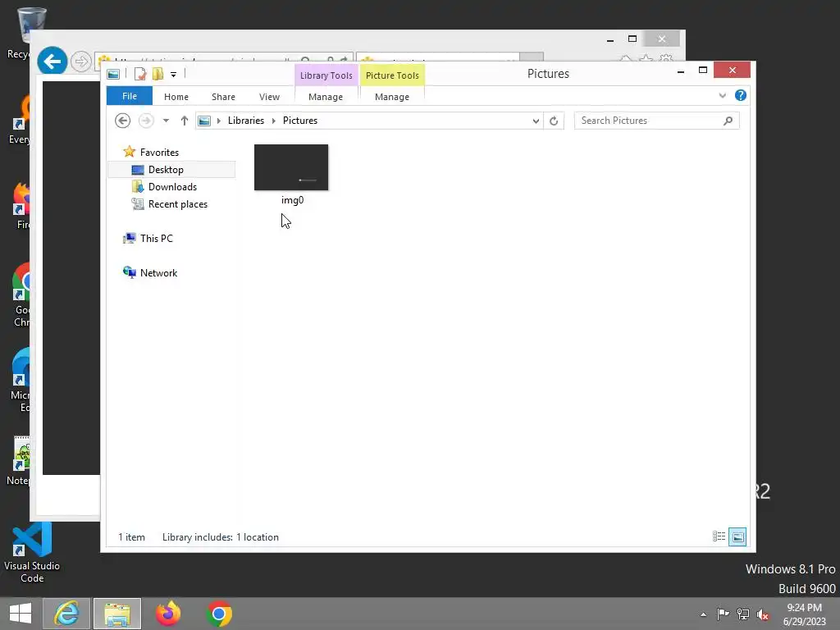Click 'Library includes: 1 location' status text

click(221, 537)
